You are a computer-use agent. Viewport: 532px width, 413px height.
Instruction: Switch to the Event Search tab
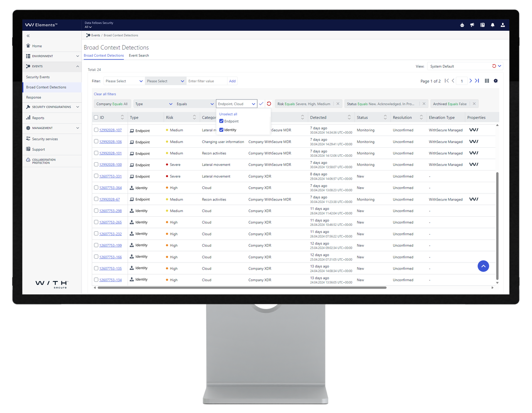139,55
